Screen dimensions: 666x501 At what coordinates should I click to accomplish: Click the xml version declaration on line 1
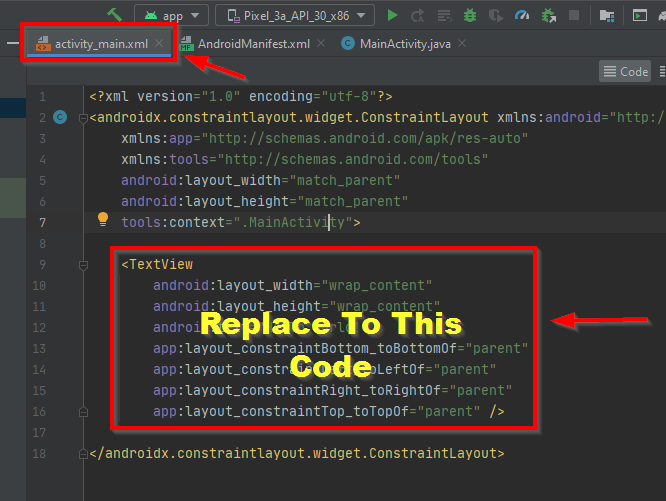[x=241, y=96]
